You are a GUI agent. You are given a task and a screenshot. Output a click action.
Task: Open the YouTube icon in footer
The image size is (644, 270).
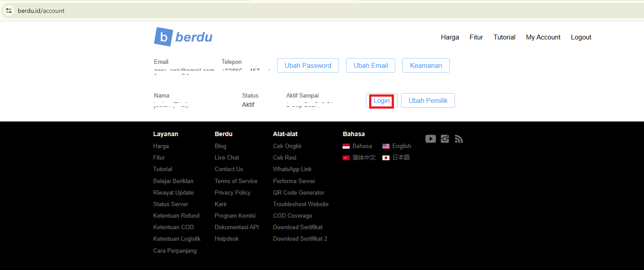(x=431, y=139)
